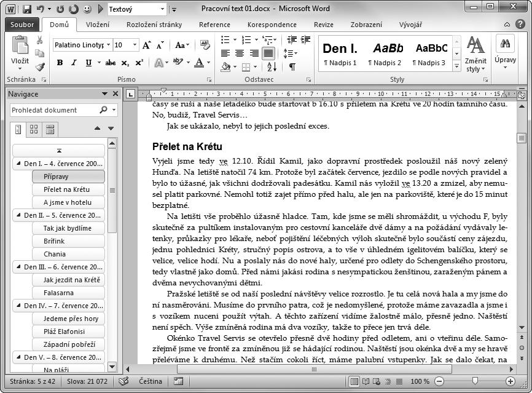Click the tab selector button left of ruler

[x=131, y=94]
